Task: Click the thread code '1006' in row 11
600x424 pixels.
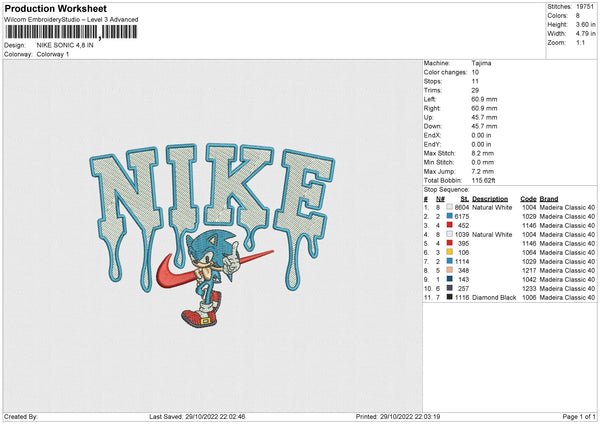Action: click(x=529, y=297)
